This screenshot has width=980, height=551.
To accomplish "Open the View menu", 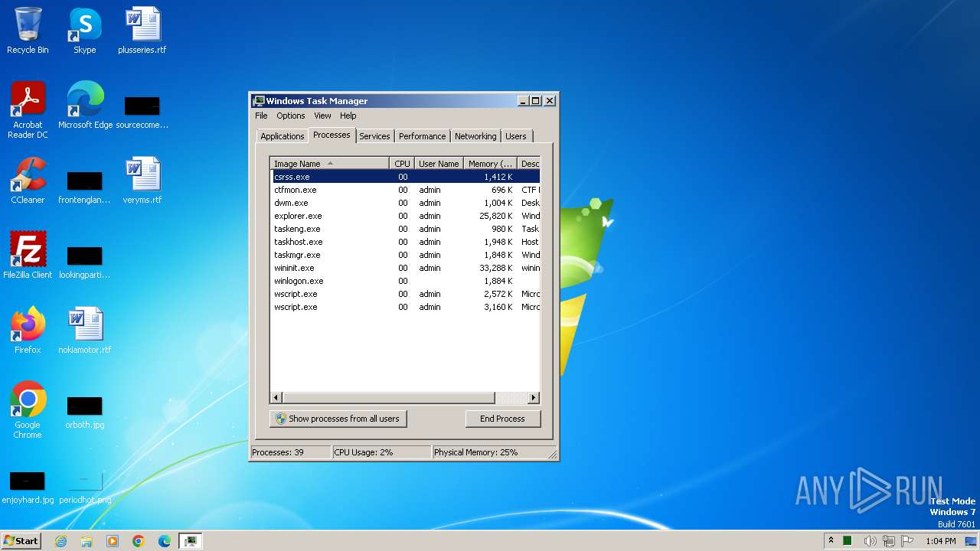I will (322, 116).
